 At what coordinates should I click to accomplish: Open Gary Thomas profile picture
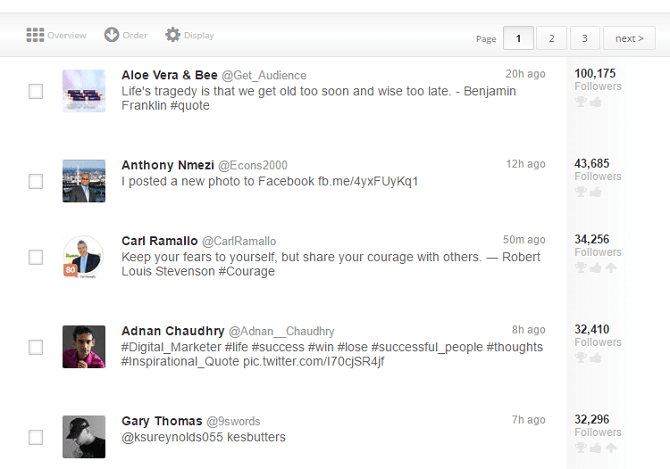84,437
